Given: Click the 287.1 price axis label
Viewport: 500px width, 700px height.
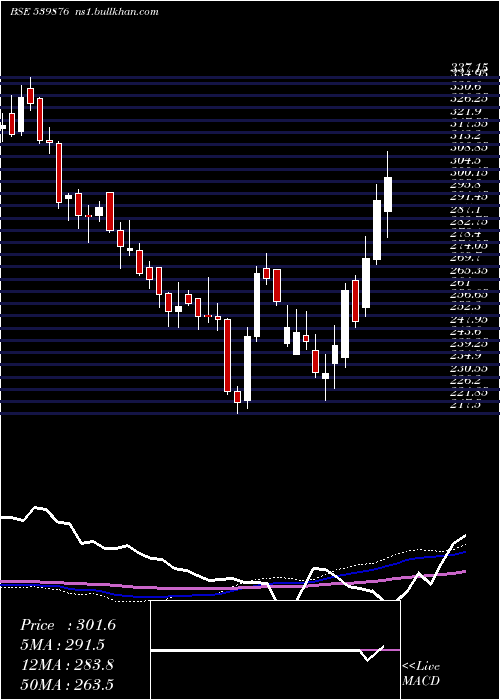Looking at the screenshot, I should (468, 209).
